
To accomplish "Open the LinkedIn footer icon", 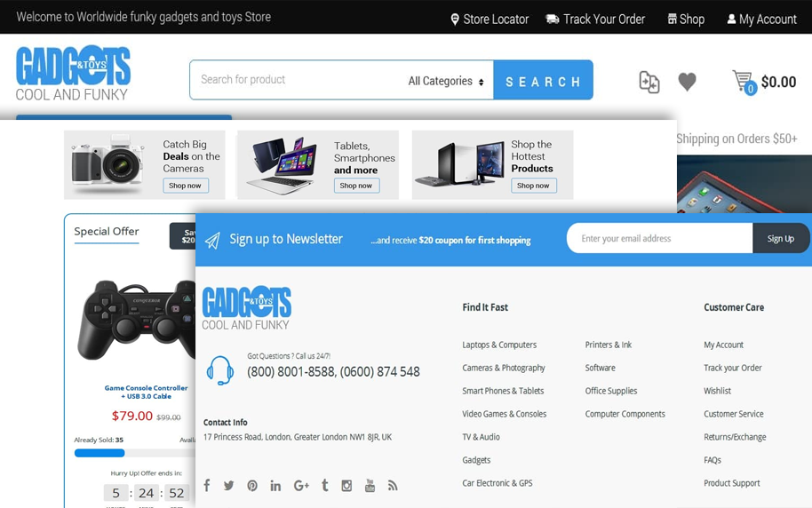I will click(x=275, y=485).
